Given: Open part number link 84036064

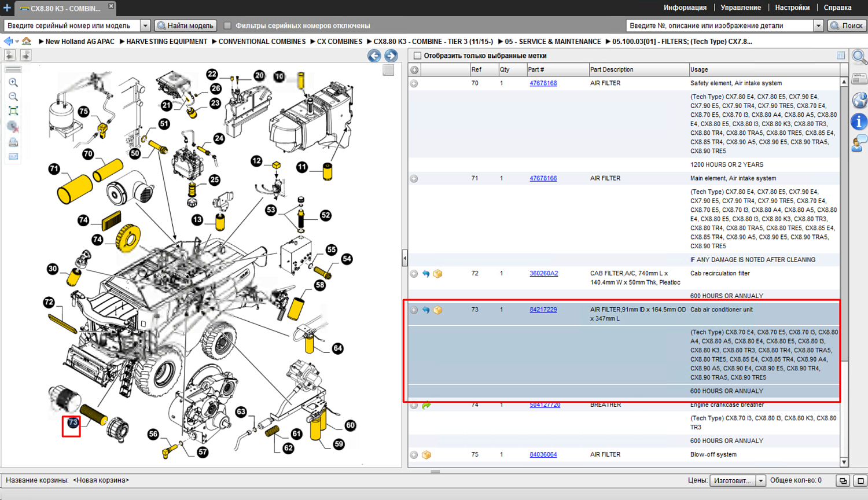Looking at the screenshot, I should (x=543, y=454).
